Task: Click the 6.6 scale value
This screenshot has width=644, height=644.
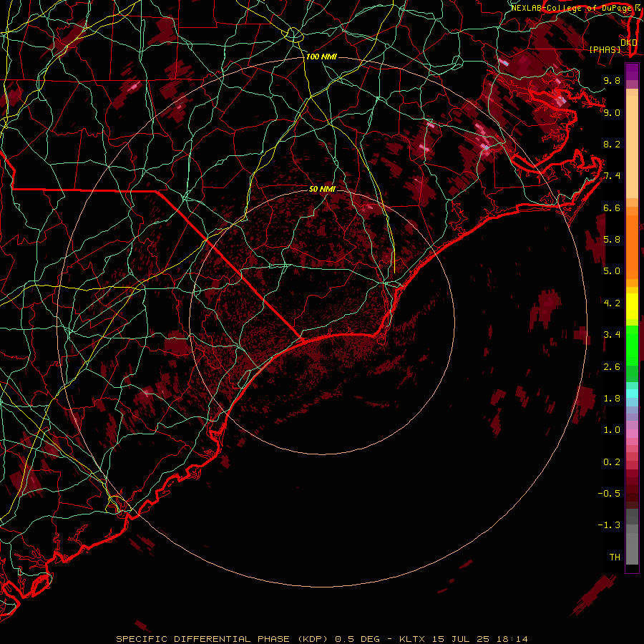Action: coord(612,208)
